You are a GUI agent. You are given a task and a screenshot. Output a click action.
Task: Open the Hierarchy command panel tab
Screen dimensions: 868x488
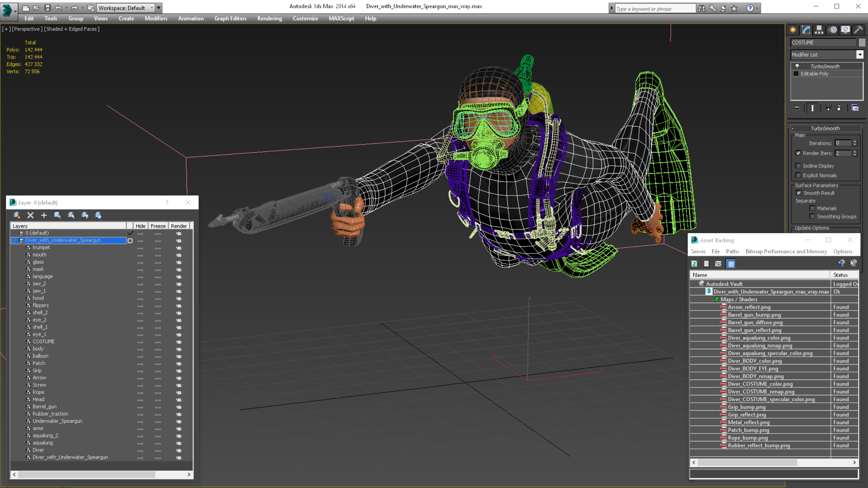pos(819,30)
